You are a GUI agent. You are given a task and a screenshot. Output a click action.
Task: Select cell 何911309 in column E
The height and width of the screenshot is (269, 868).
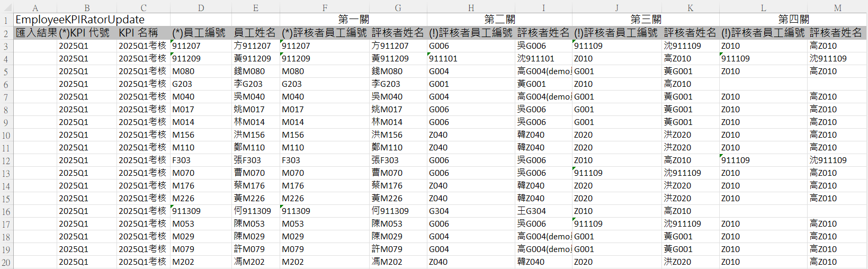(253, 211)
